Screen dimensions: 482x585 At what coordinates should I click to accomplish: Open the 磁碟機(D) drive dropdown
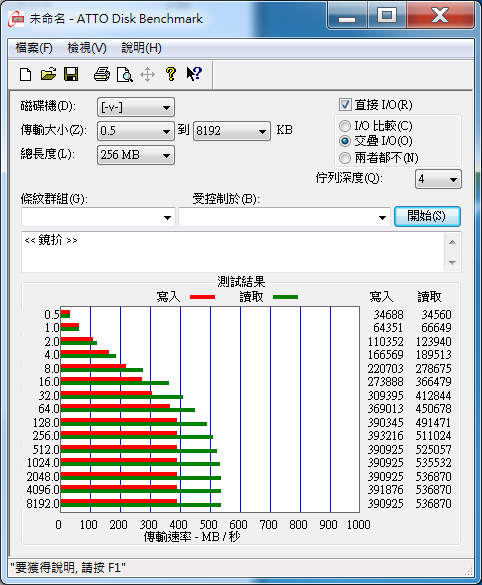(135, 107)
